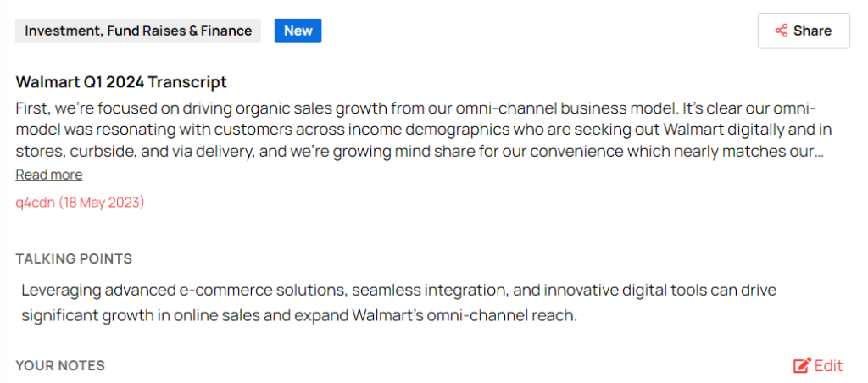Click the share icon in the Share button
The width and height of the screenshot is (868, 383).
click(x=782, y=31)
